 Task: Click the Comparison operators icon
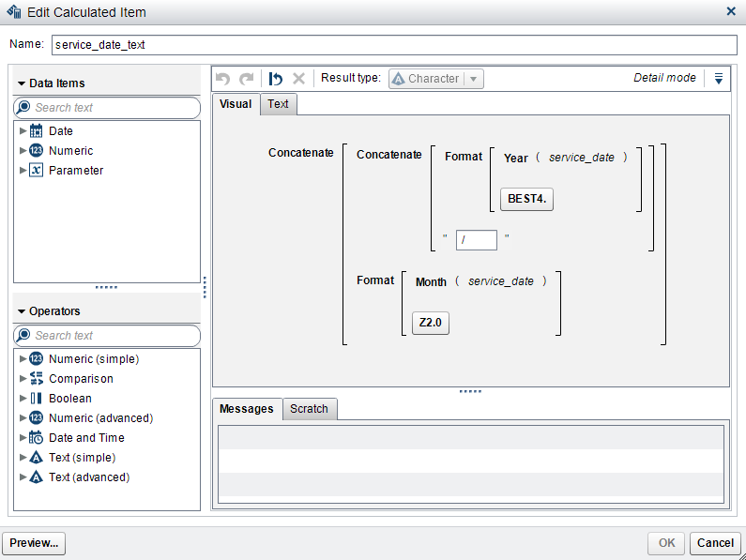coord(37,379)
